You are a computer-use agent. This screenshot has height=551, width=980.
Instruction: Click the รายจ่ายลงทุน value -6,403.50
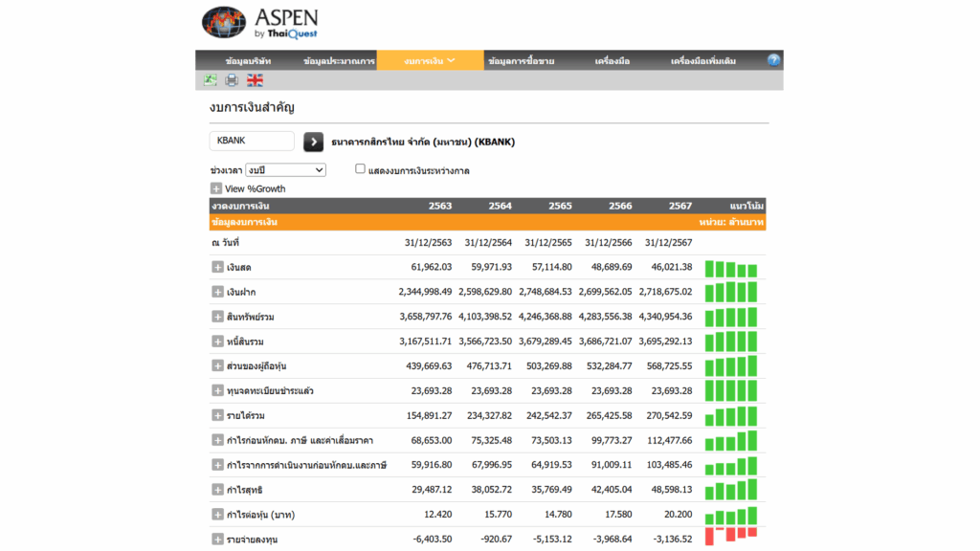pos(432,540)
